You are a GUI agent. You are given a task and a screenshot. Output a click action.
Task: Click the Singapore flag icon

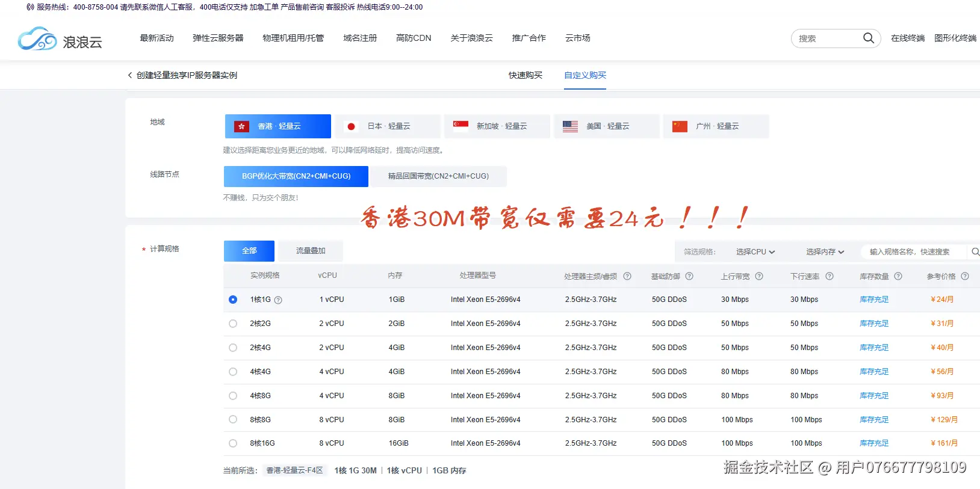tap(461, 126)
